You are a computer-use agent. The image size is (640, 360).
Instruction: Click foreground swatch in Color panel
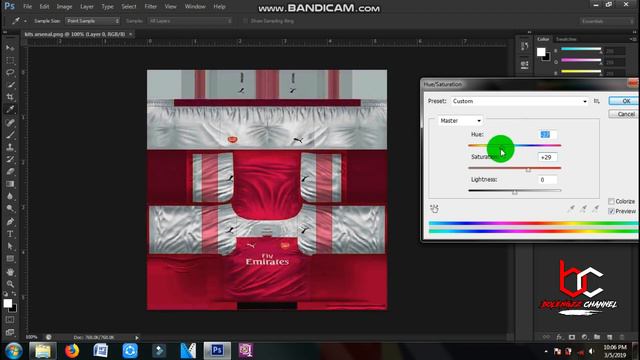click(541, 52)
